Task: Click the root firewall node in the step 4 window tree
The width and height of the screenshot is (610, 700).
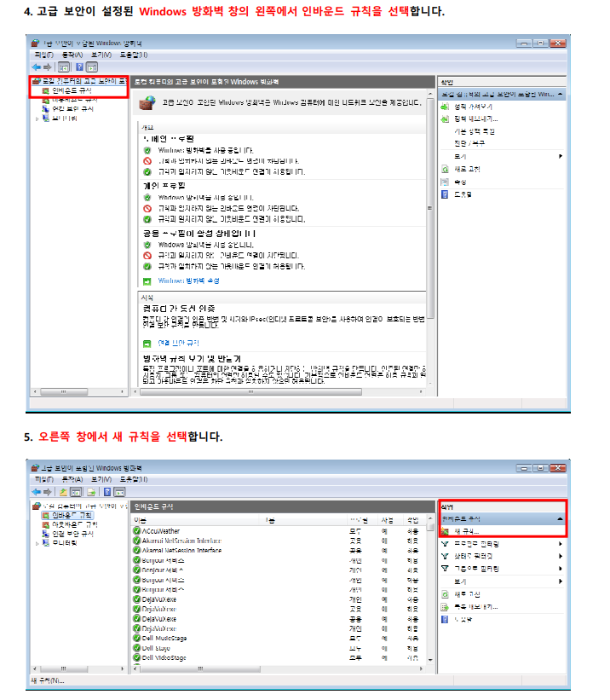Action: (79, 81)
